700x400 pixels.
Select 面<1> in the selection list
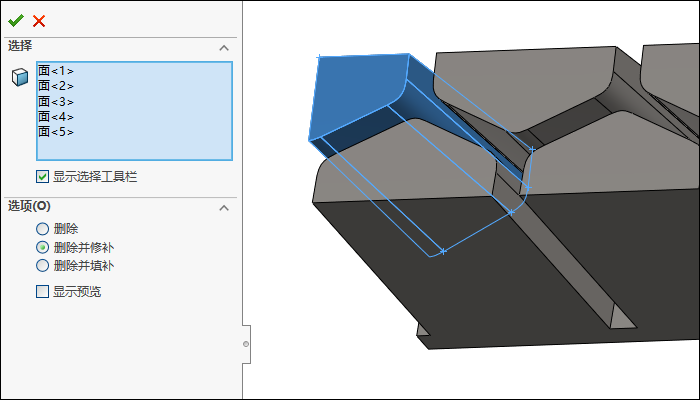56,71
